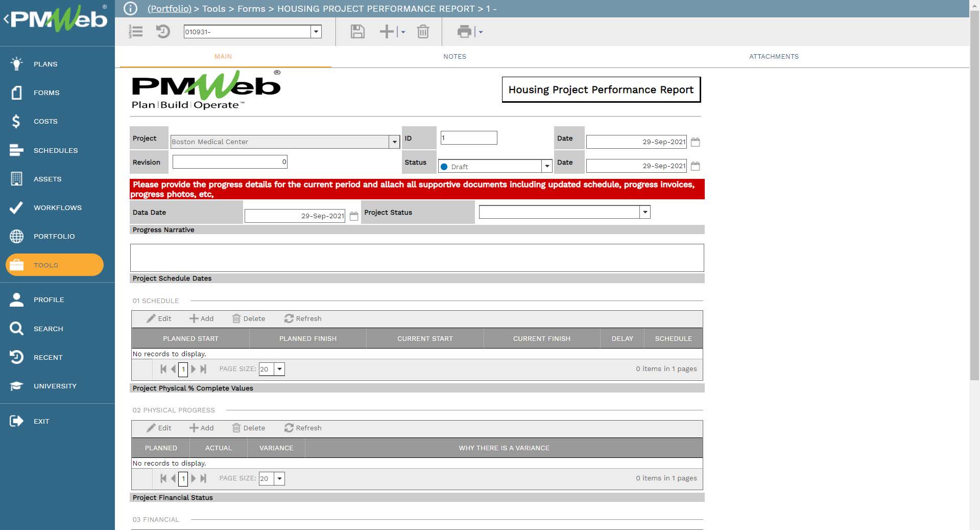Image resolution: width=980 pixels, height=530 pixels.
Task: Go to first page in Schedule grid
Action: coord(163,369)
